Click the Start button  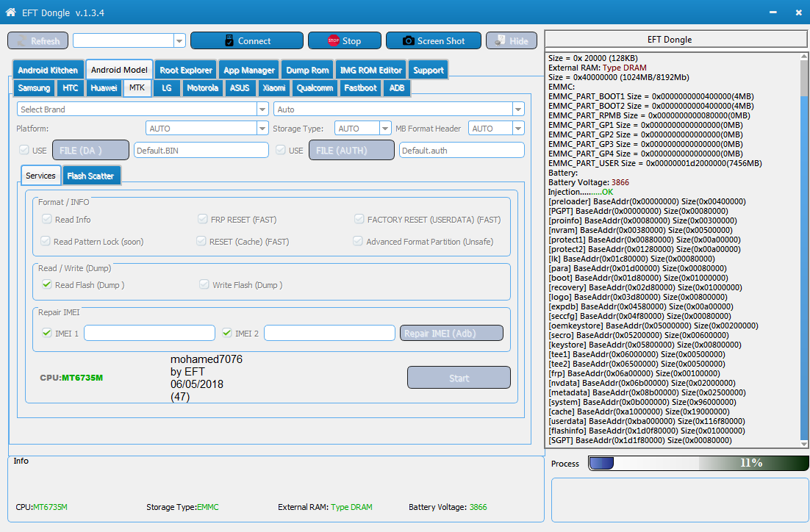click(459, 378)
